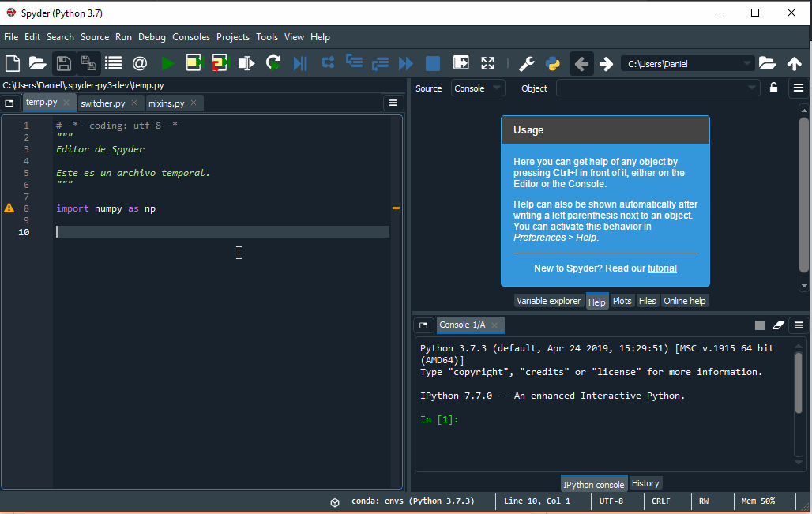Close the temp.py tab
Screen dimensions: 812x514
point(66,103)
